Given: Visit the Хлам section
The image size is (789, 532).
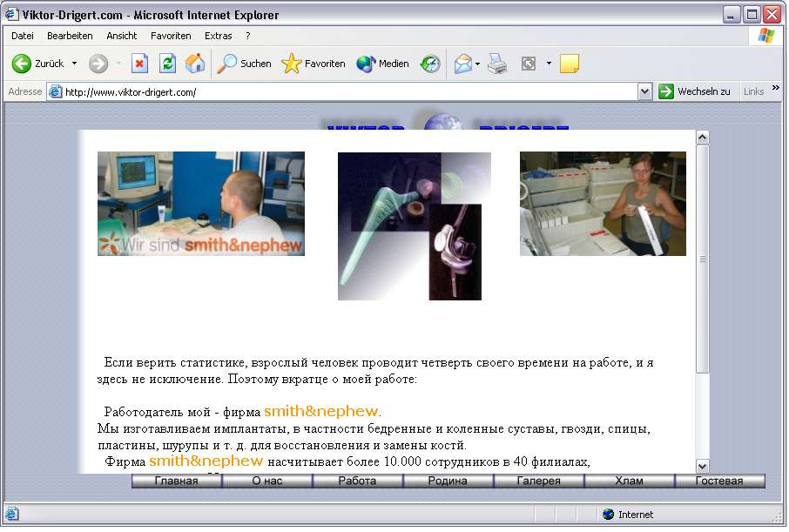Looking at the screenshot, I should [630, 481].
